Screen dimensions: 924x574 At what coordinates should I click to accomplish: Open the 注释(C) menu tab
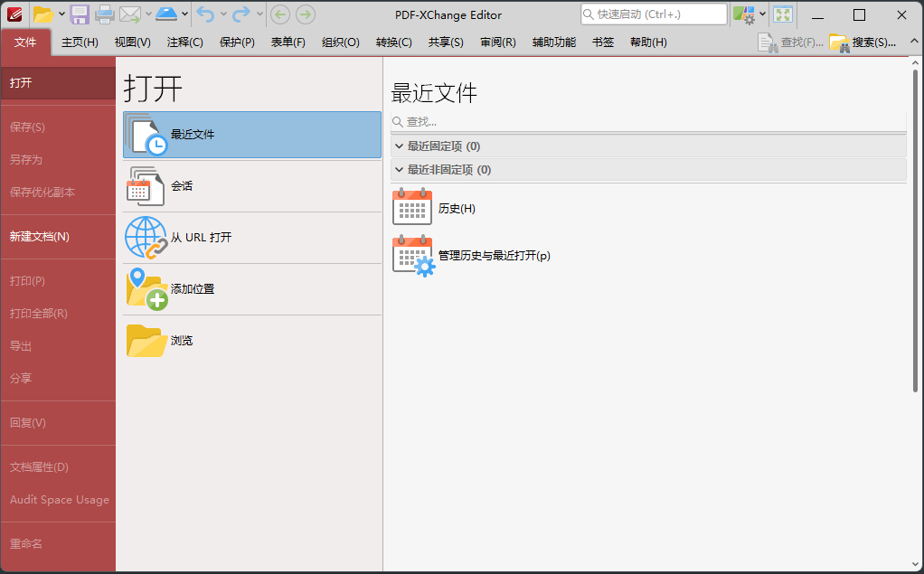[184, 42]
